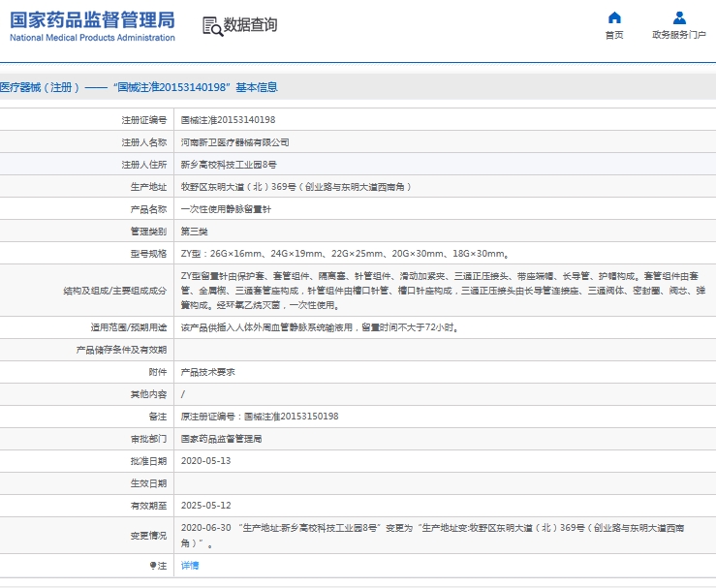The width and height of the screenshot is (716, 588).
Task: Click the 产品名称 row label
Action: (148, 209)
